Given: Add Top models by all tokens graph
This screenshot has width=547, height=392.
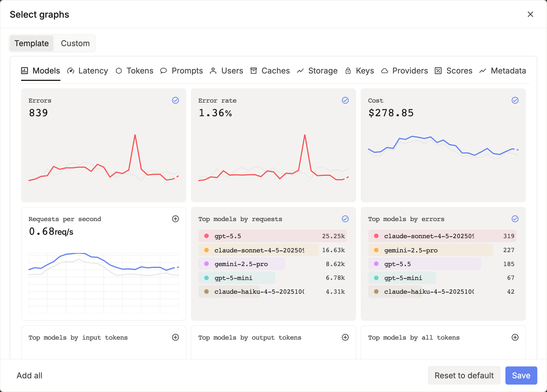Looking at the screenshot, I should click(515, 337).
